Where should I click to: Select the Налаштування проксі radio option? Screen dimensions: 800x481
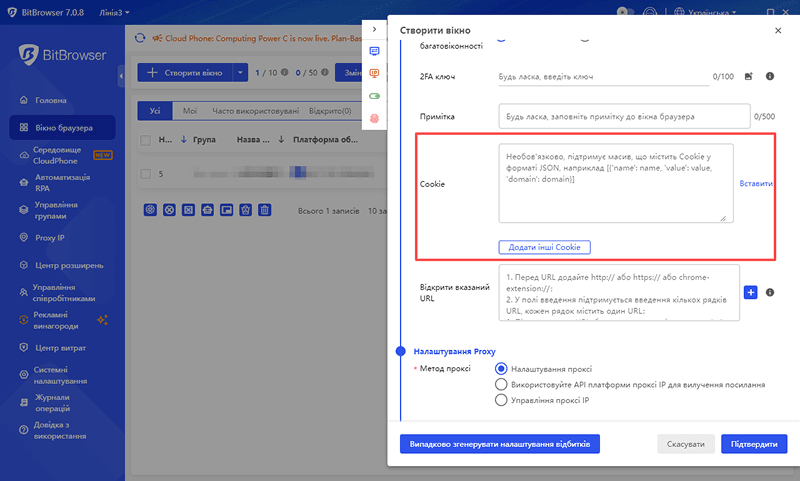(x=502, y=369)
